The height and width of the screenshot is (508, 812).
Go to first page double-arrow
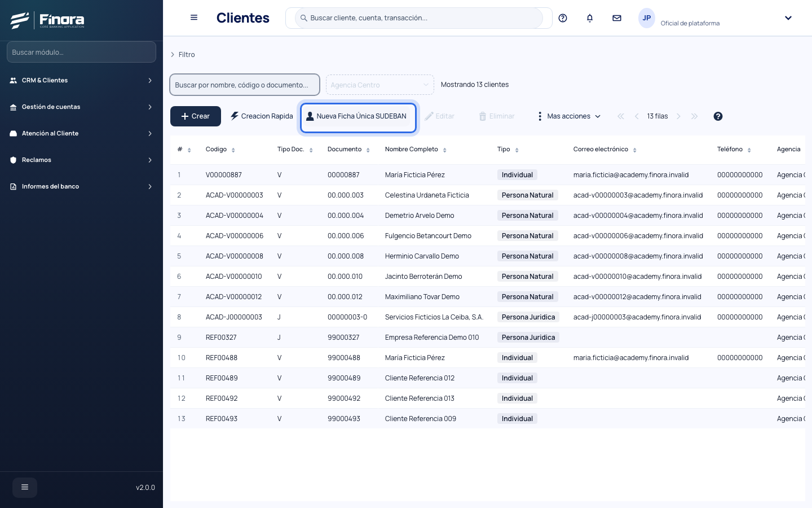(621, 116)
